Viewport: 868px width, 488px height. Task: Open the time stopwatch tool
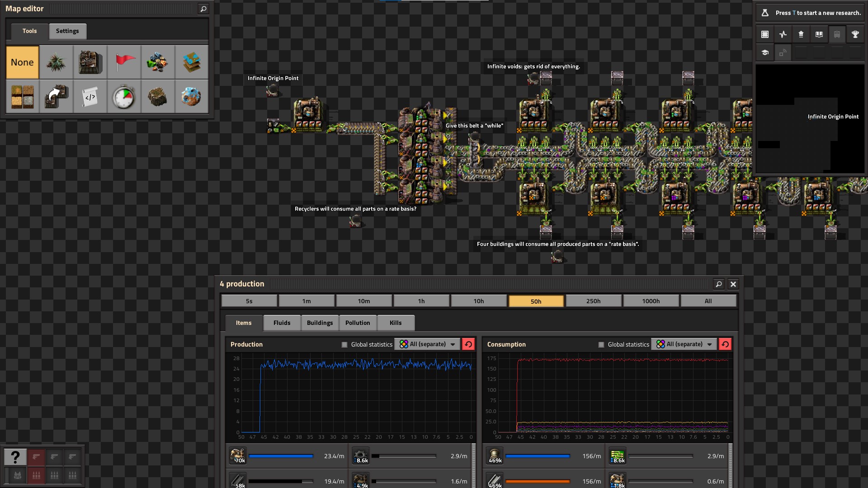pyautogui.click(x=124, y=97)
